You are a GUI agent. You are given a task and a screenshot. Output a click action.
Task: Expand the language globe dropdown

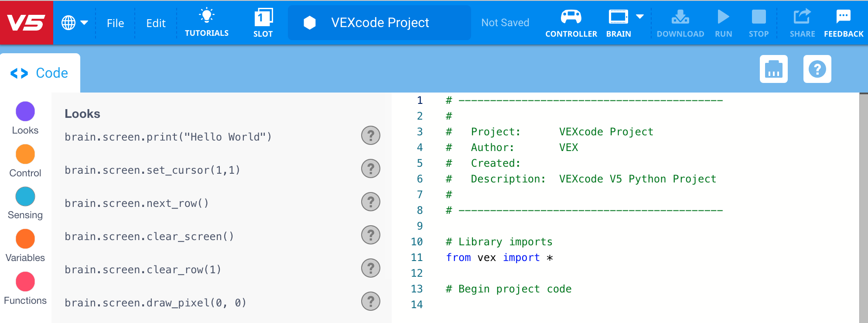(x=75, y=23)
